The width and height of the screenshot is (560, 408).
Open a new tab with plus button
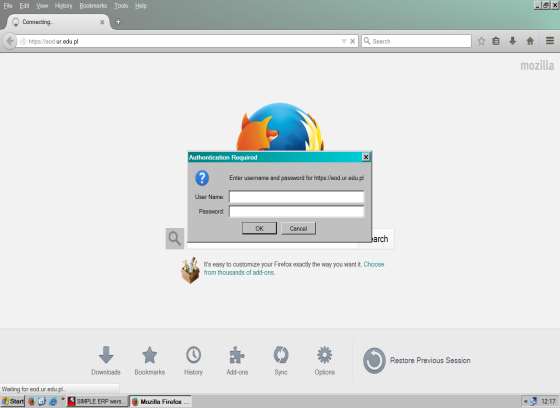[x=118, y=22]
